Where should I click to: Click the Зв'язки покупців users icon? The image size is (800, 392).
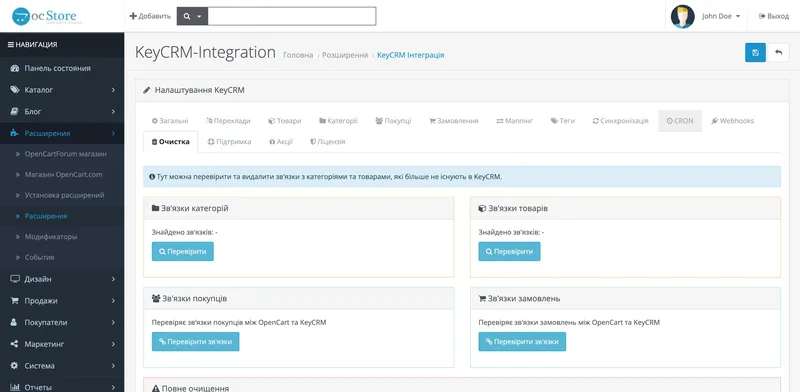tap(156, 299)
